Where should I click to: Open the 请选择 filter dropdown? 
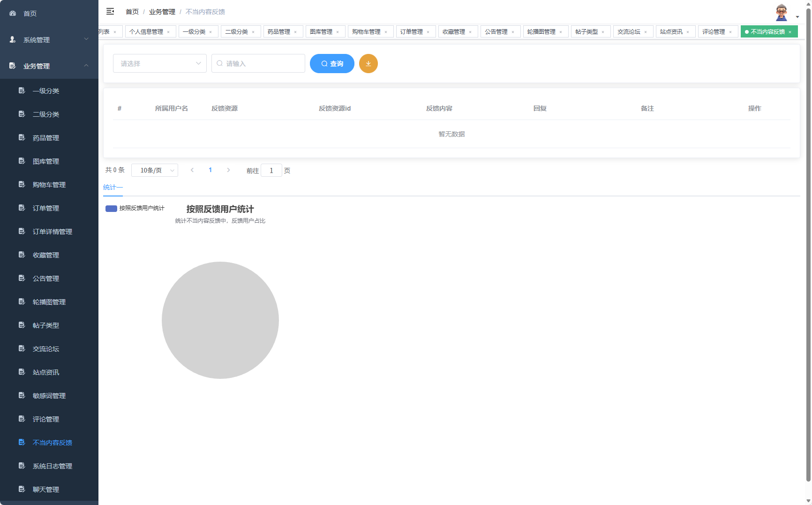pos(159,63)
